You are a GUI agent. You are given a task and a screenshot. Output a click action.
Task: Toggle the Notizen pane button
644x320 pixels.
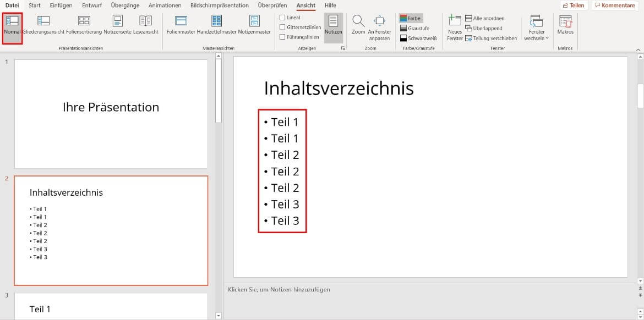click(333, 27)
